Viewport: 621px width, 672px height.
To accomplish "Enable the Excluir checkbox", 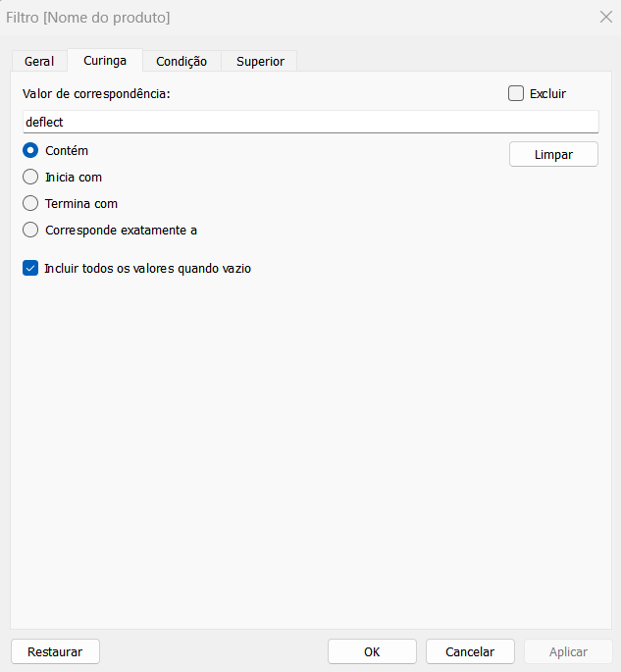I will point(516,93).
